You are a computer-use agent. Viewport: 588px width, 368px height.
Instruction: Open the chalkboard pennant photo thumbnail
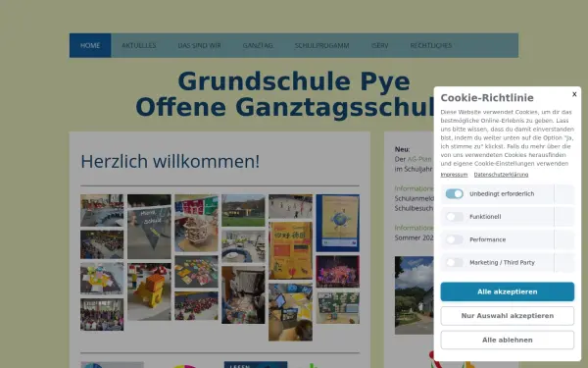tap(149, 227)
